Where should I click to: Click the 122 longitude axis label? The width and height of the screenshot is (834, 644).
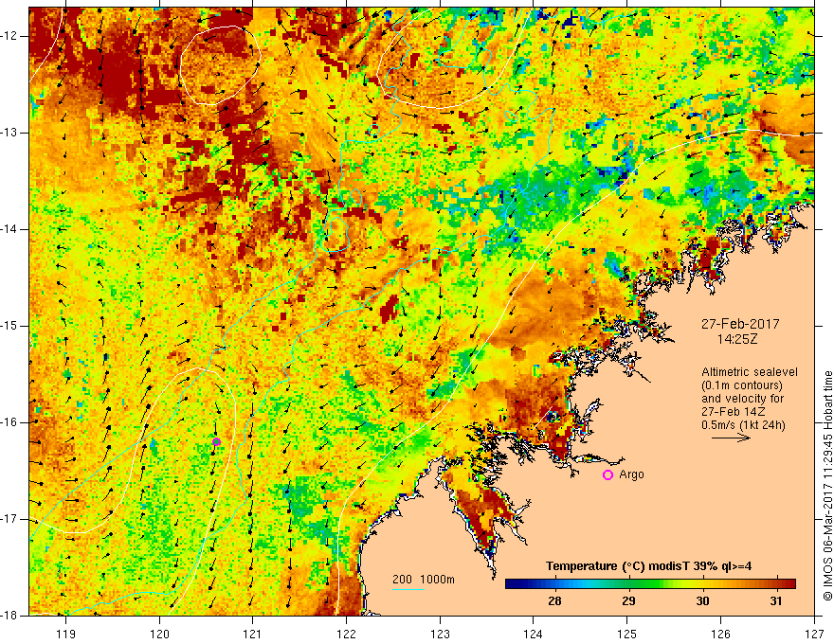pyautogui.click(x=346, y=634)
